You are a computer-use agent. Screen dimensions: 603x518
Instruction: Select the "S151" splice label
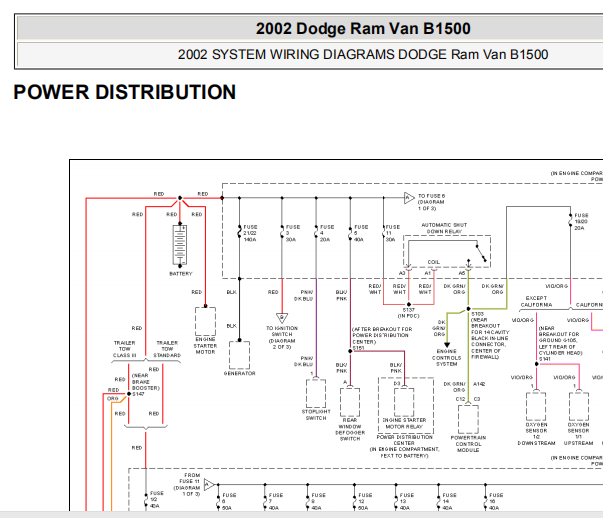click(x=358, y=348)
